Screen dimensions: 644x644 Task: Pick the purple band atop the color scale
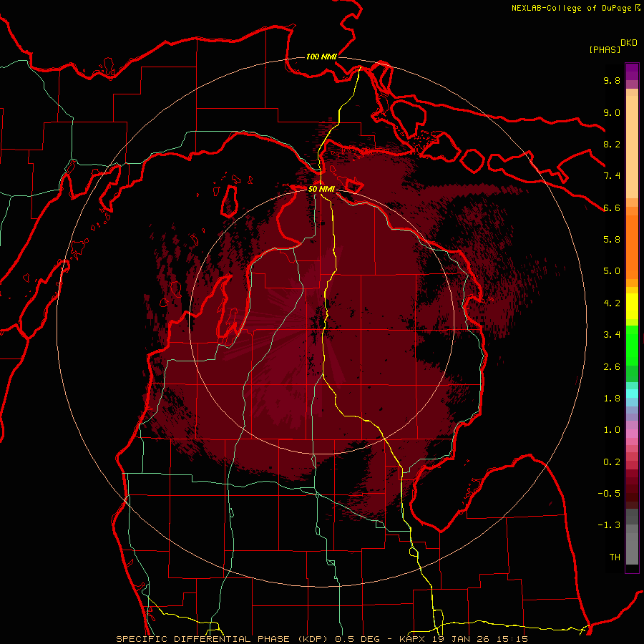(632, 72)
